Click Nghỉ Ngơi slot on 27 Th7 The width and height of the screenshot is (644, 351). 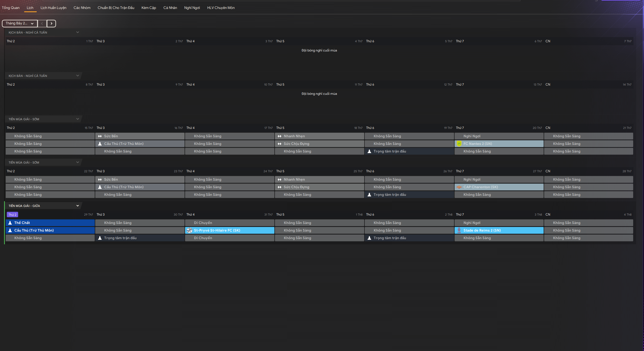pyautogui.click(x=499, y=180)
